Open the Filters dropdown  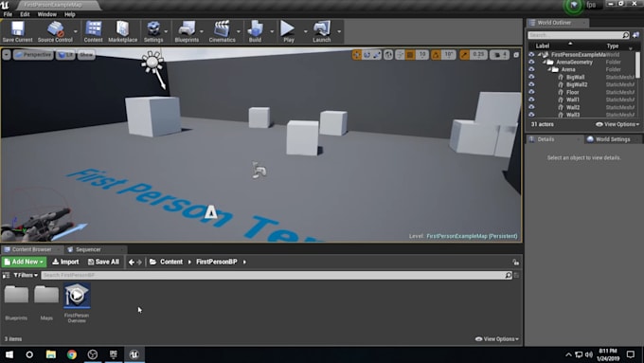[x=26, y=275]
